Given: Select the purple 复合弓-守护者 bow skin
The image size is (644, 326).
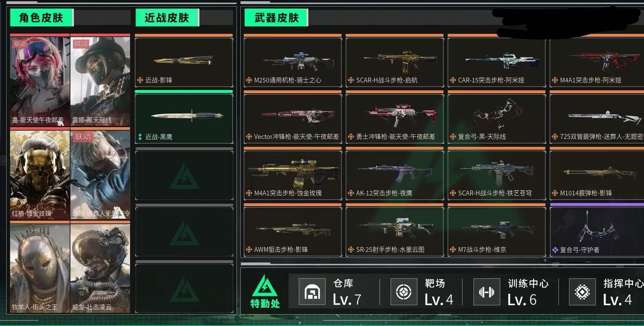Looking at the screenshot, I should [x=597, y=231].
